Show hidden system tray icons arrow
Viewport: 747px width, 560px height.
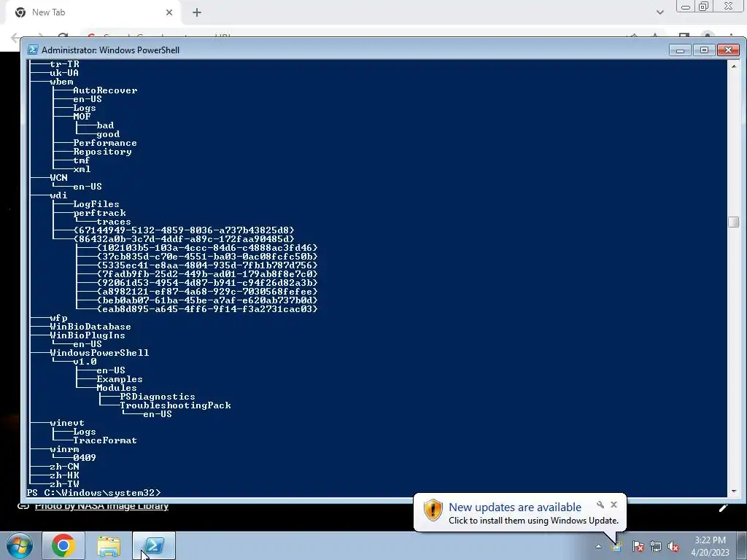tap(598, 546)
